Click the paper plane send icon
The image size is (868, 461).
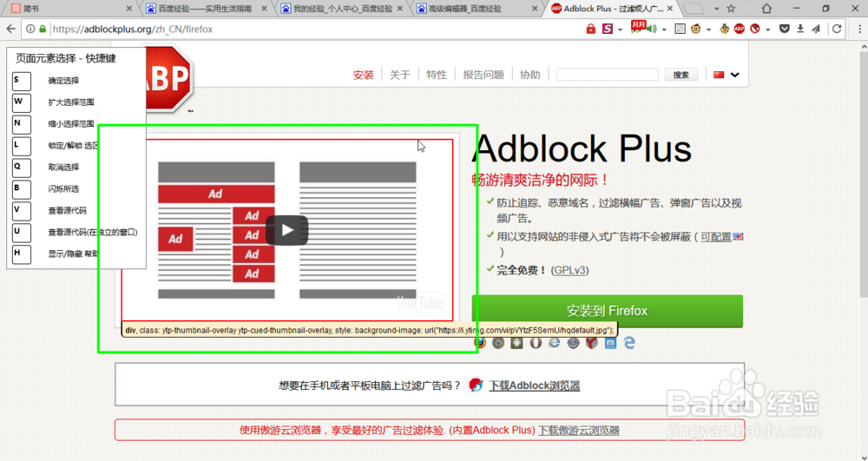coord(816,29)
